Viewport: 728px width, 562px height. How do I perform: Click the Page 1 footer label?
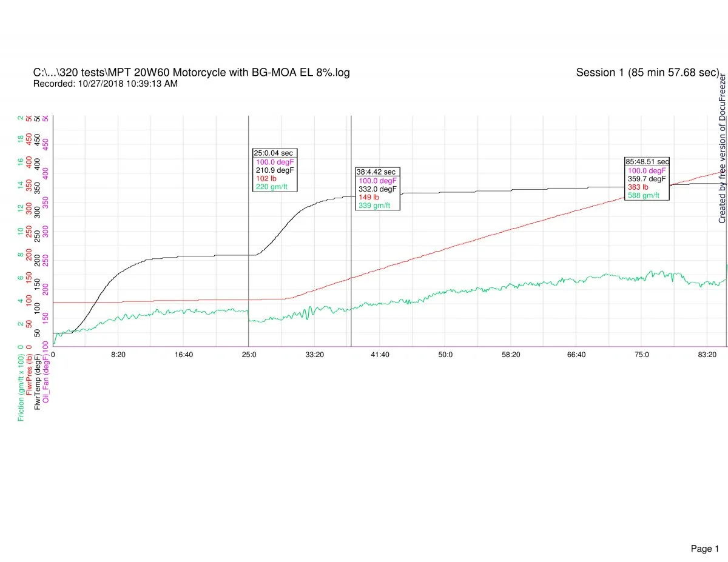704,532
